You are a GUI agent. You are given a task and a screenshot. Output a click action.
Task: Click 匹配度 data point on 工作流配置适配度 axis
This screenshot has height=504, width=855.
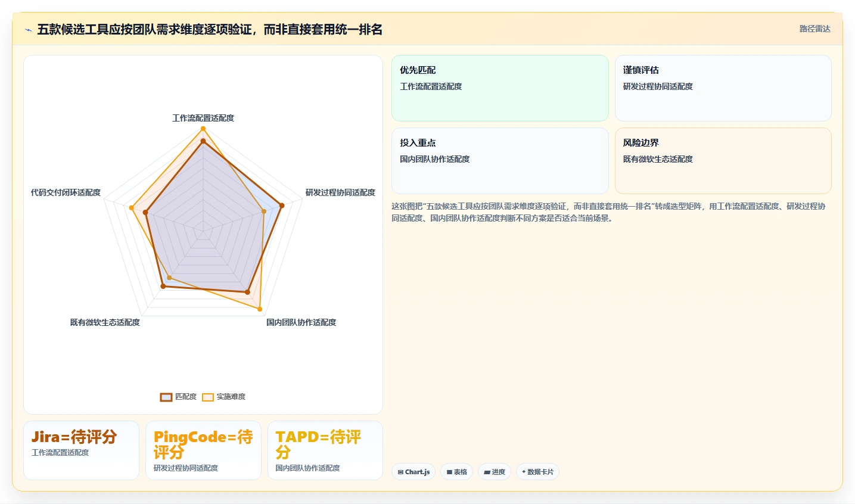point(203,141)
